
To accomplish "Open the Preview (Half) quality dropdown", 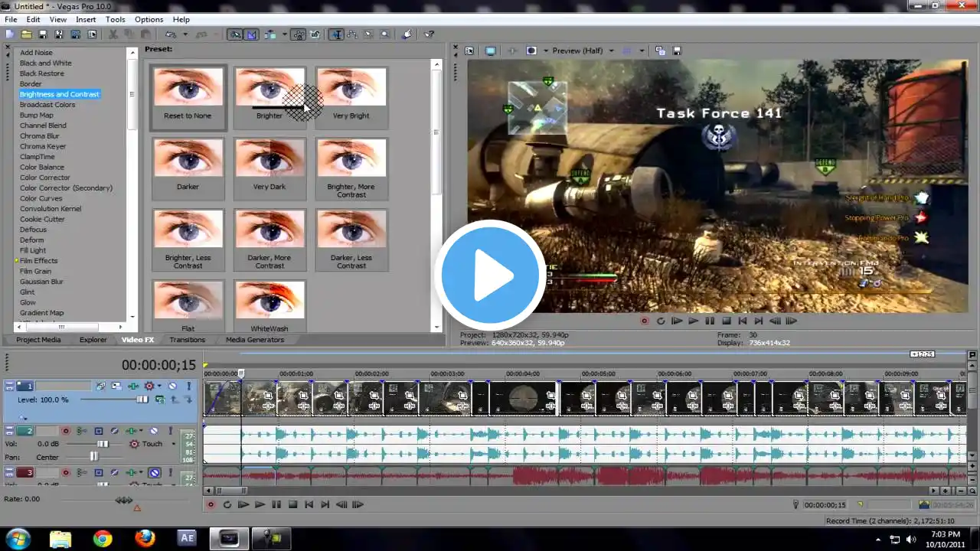I will [611, 51].
